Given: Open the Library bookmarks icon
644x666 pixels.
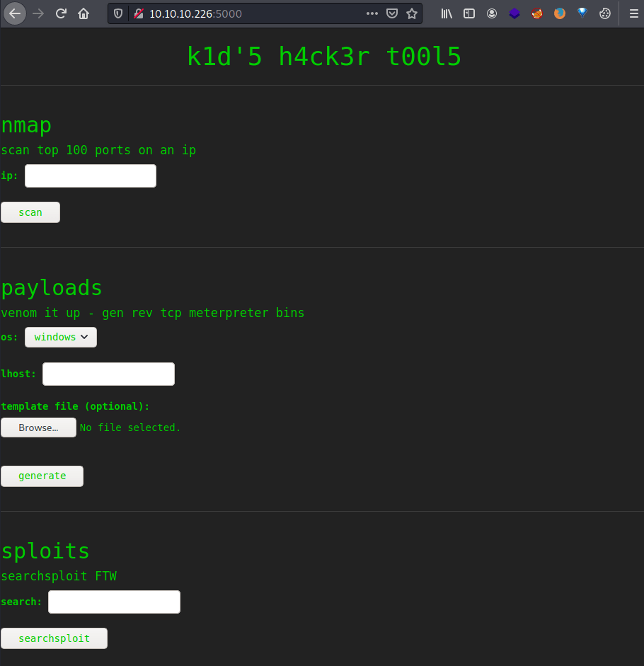Looking at the screenshot, I should point(447,13).
